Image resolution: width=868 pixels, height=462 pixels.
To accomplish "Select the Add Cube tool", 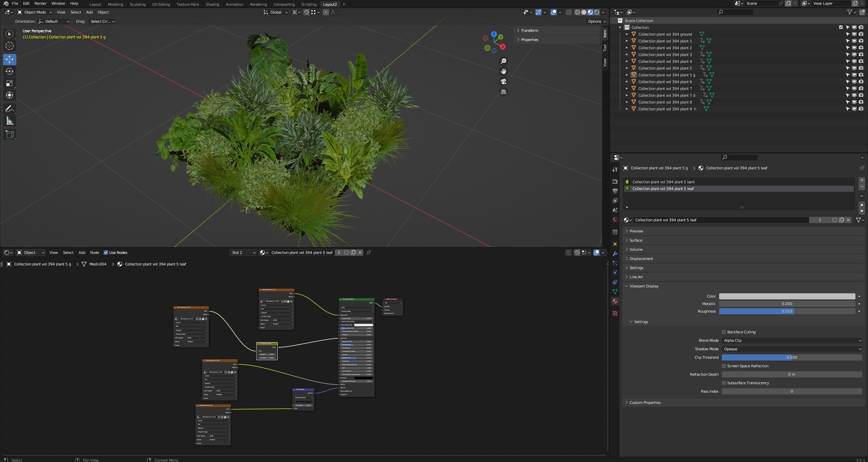I will point(9,134).
